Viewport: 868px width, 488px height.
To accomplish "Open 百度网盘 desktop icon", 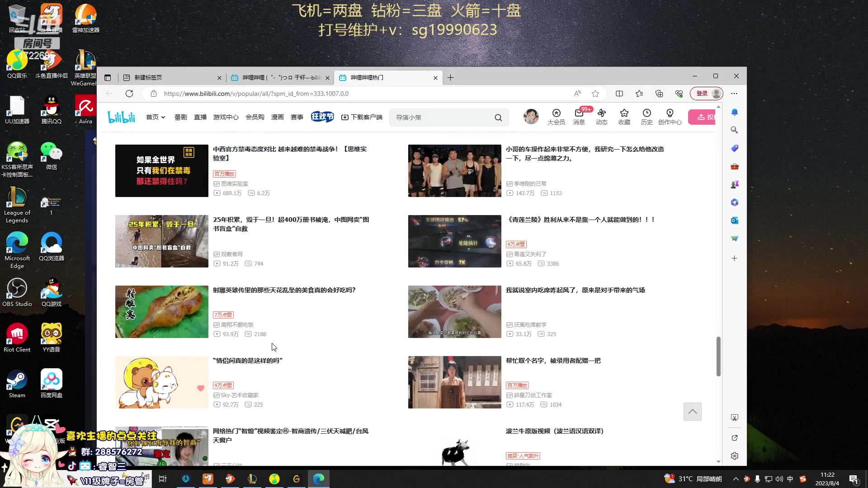I will click(52, 384).
